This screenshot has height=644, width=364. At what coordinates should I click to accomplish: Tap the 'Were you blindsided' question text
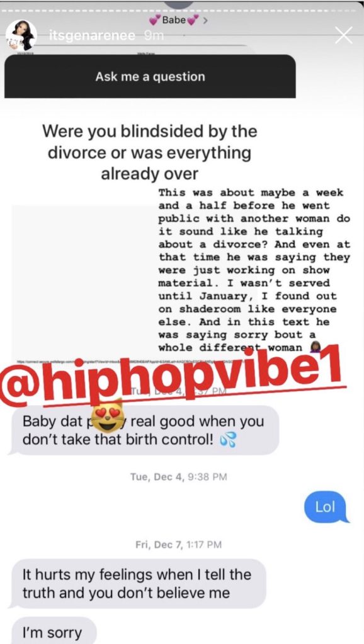click(x=150, y=153)
